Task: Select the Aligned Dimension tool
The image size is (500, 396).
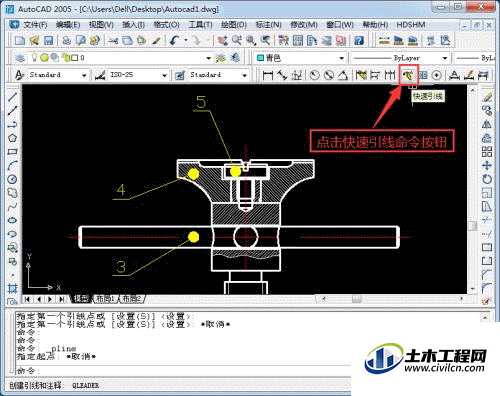Action: 283,75
